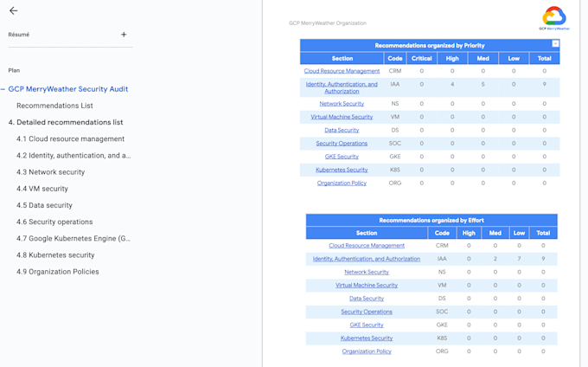The width and height of the screenshot is (588, 367).
Task: Click the Résumé label in the side panel
Action: coord(19,35)
